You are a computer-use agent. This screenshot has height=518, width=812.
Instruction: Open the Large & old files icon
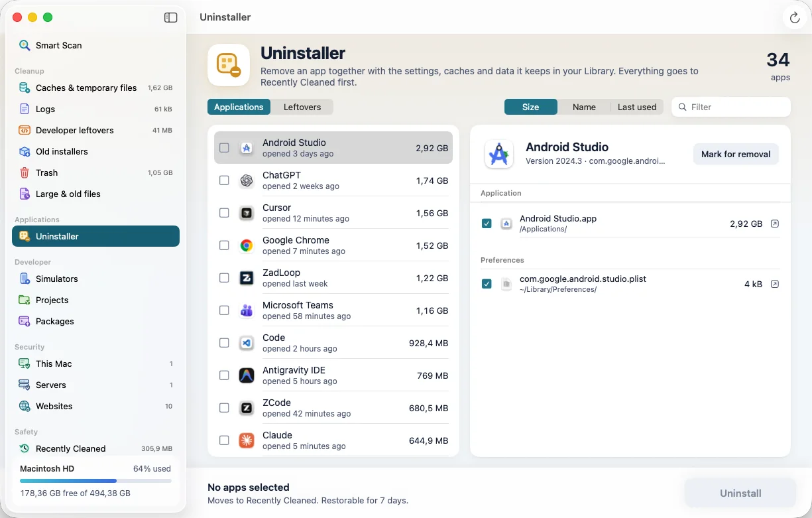click(x=25, y=194)
